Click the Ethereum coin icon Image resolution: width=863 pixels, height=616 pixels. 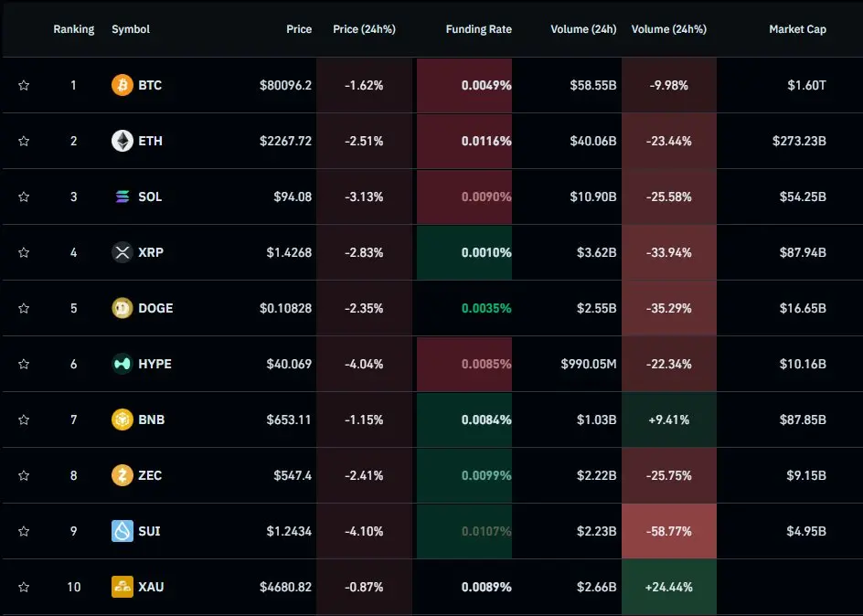coord(123,141)
